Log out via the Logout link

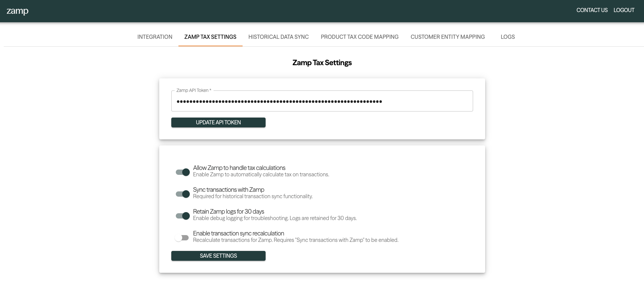[x=624, y=10]
